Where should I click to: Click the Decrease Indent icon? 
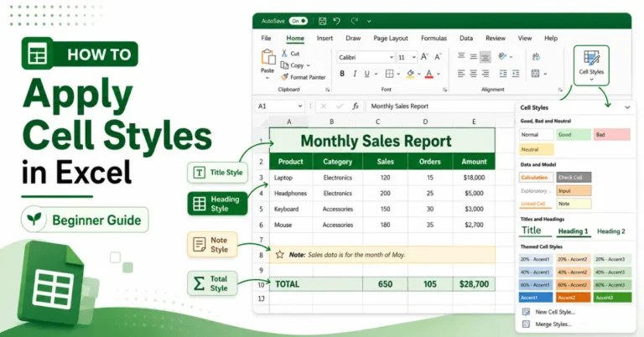click(503, 74)
